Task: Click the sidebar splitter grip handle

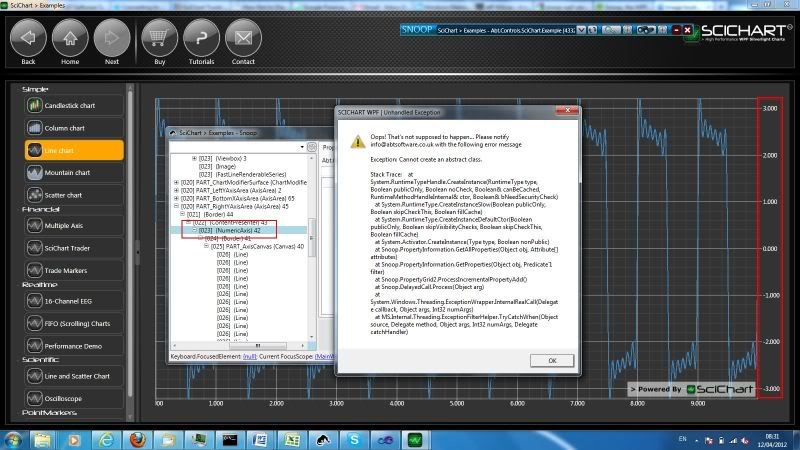Action: [x=137, y=254]
